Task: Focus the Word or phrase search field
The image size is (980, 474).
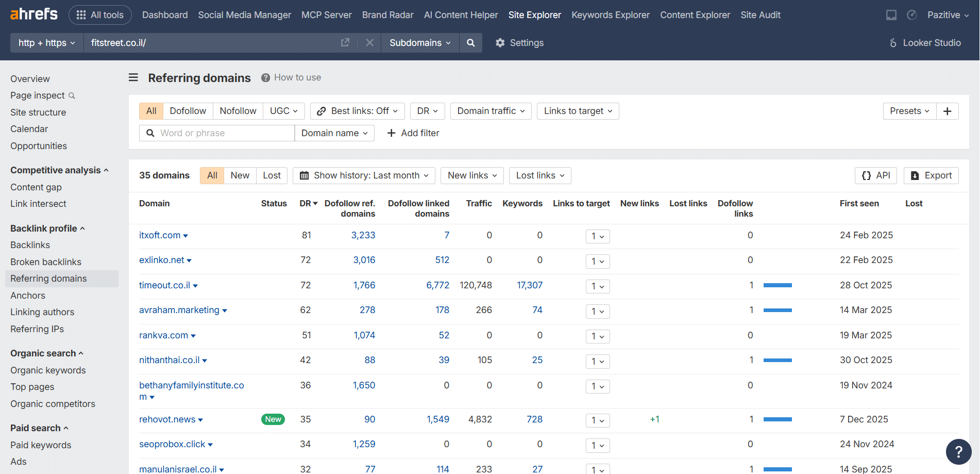Action: coord(217,133)
